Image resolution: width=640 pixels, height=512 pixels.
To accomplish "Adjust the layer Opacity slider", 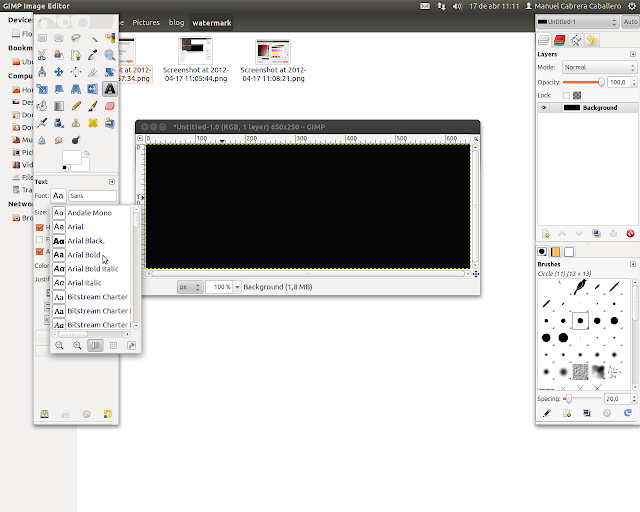I will pos(584,82).
